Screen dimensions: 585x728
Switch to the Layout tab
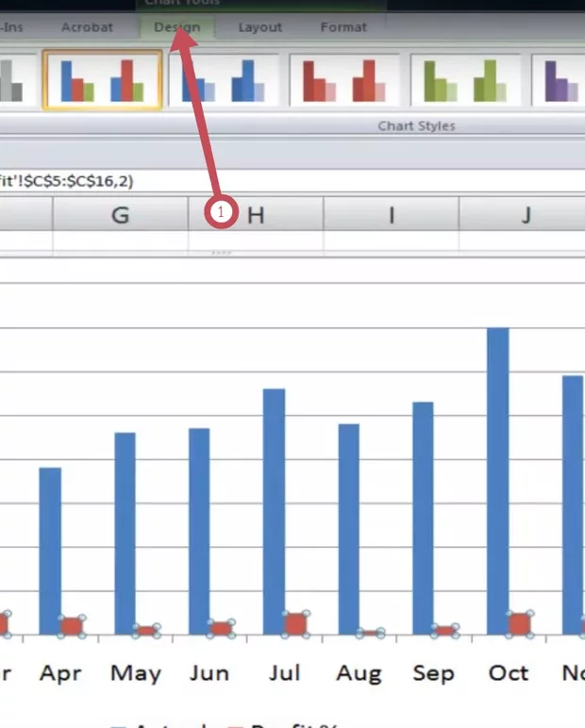click(260, 27)
